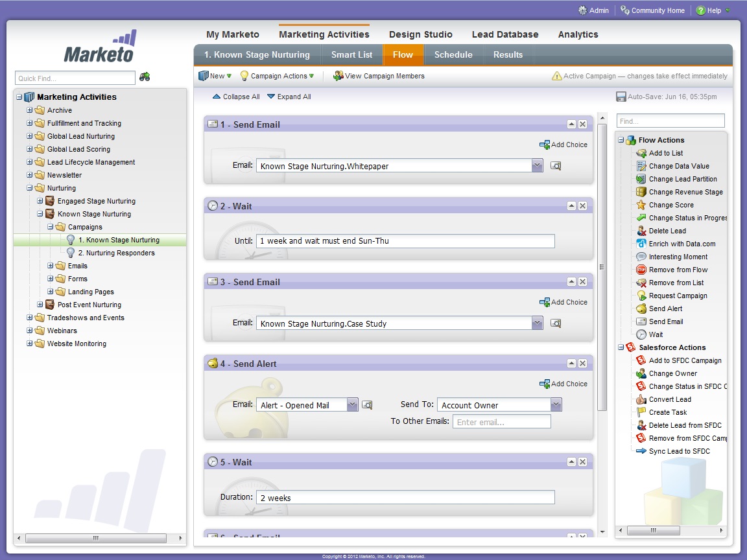Screen dimensions: 747x560
Task: Collapse the Flow Actions group
Action: [621, 140]
